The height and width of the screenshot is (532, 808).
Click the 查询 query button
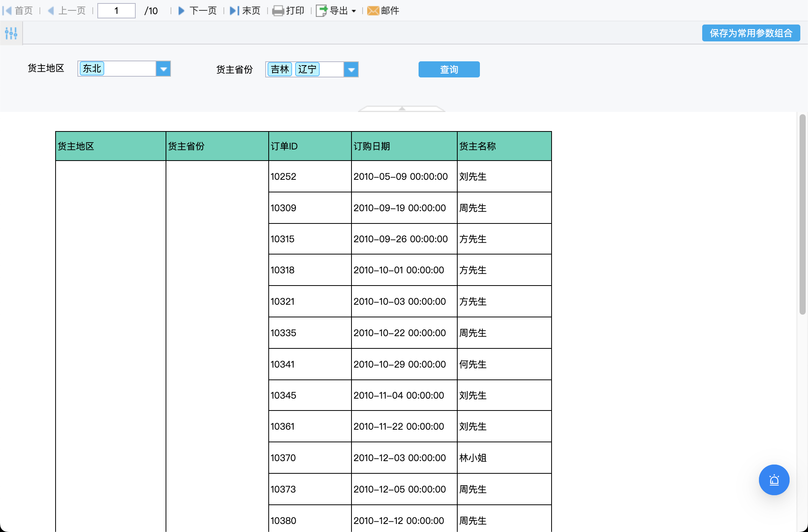[449, 69]
